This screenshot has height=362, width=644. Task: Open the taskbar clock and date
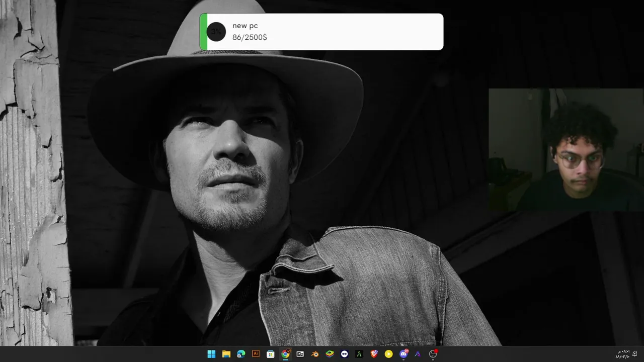pos(622,354)
